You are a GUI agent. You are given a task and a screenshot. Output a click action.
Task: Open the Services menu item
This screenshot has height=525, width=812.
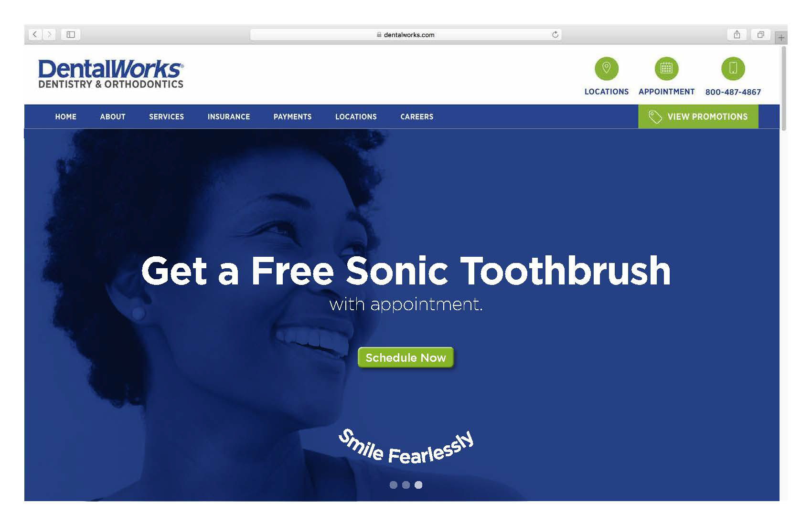pyautogui.click(x=166, y=116)
